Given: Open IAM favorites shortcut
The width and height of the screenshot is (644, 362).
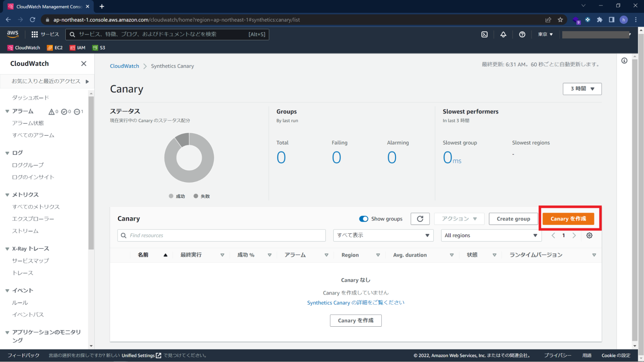Looking at the screenshot, I should click(78, 48).
